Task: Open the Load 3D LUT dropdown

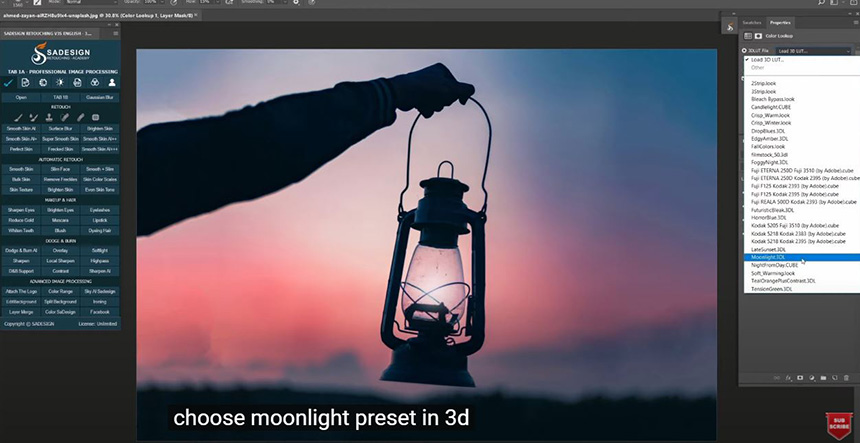Action: [x=813, y=51]
